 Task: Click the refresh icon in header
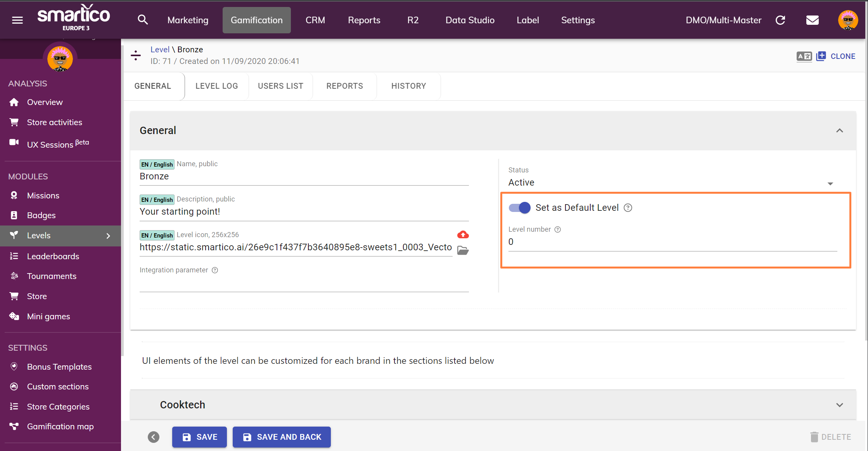(780, 20)
